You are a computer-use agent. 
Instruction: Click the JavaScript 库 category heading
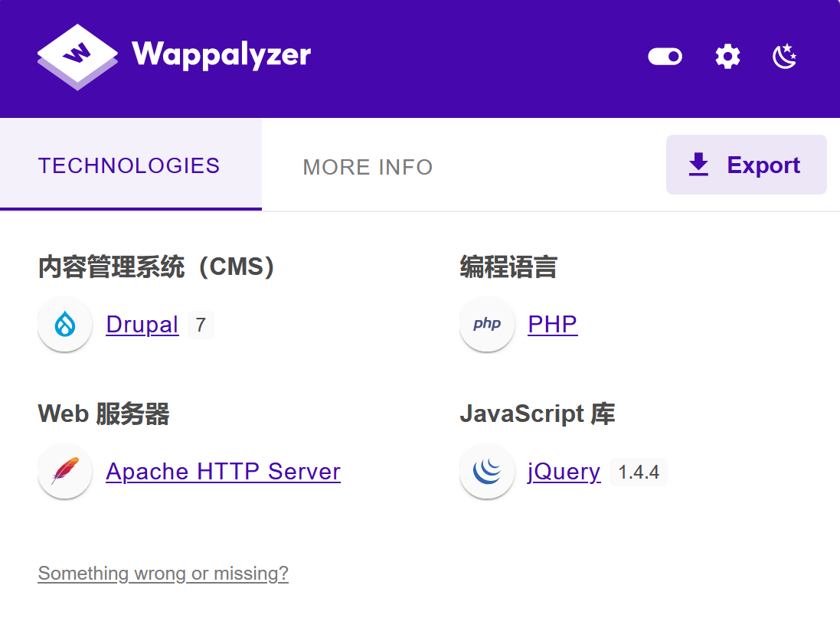coord(538,414)
